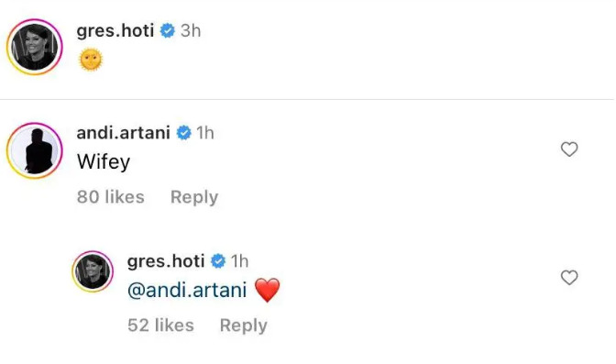Click the red heart emoji in reply
The image size is (616, 364).
[x=267, y=290]
